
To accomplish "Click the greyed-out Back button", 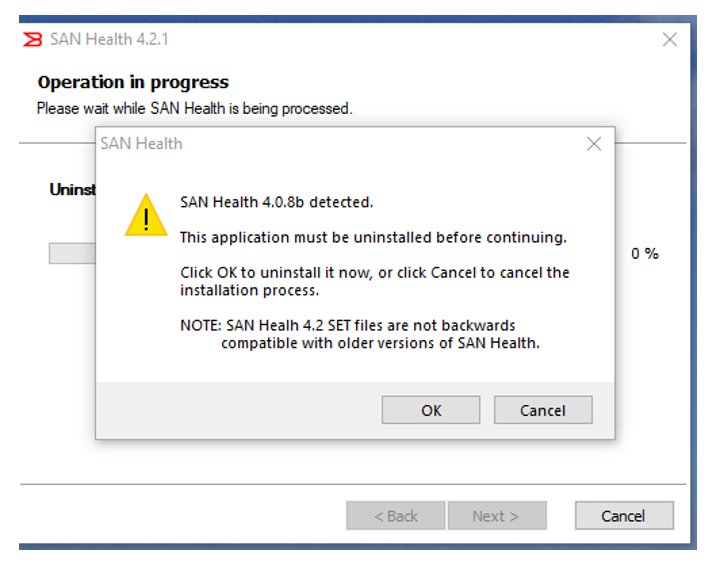I will [395, 516].
